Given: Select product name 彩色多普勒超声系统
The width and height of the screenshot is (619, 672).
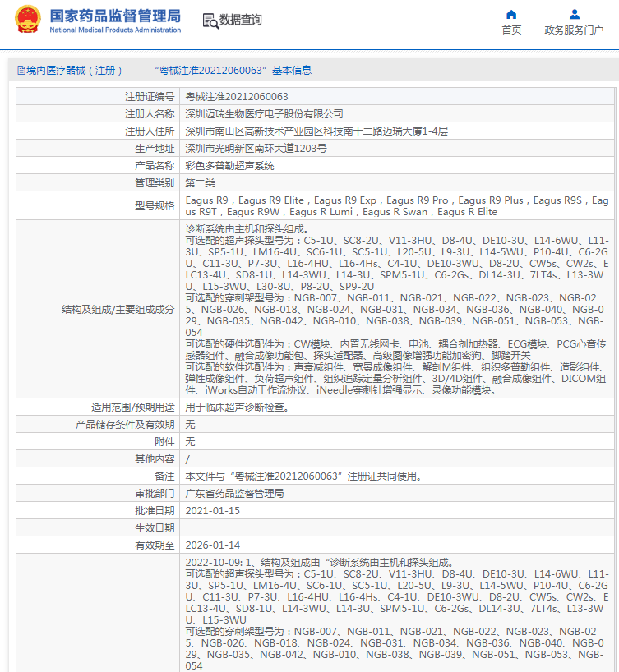Looking at the screenshot, I should pos(230,166).
